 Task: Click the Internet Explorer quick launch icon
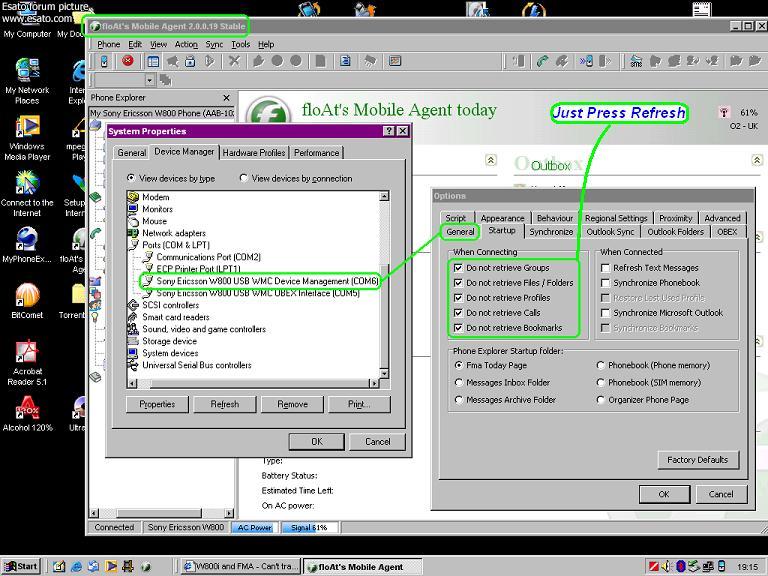[x=76, y=567]
